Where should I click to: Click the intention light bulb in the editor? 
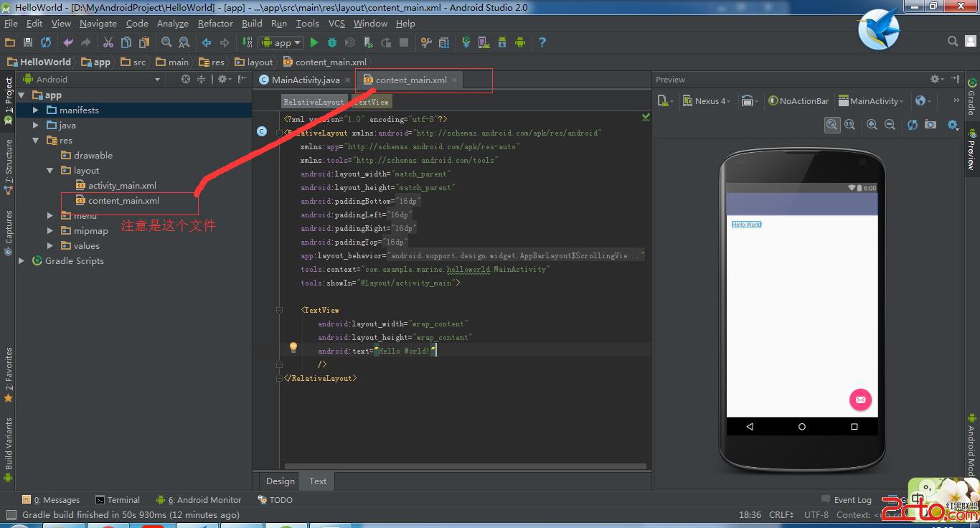tap(293, 348)
